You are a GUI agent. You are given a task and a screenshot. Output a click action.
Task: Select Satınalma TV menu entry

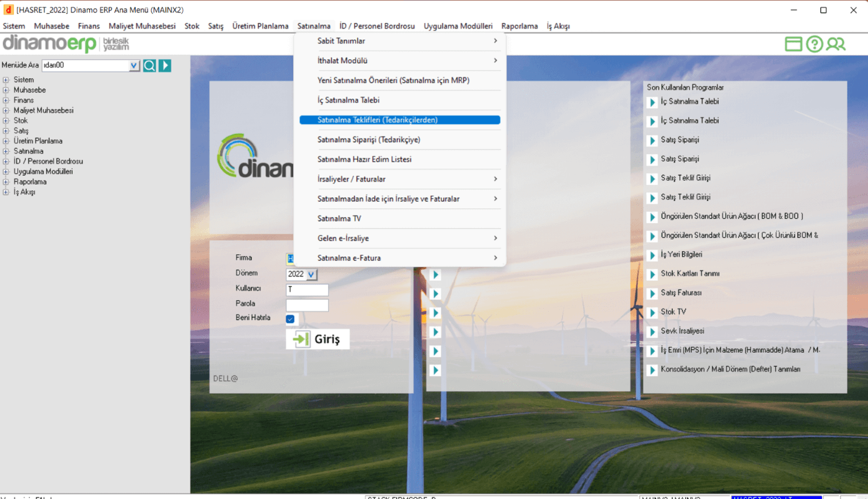tap(400, 219)
